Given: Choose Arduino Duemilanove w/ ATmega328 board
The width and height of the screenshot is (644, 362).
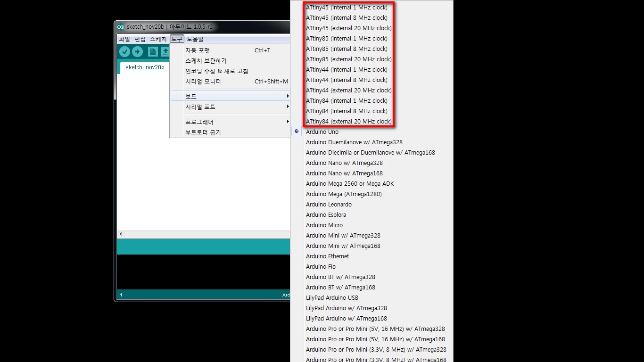Looking at the screenshot, I should [x=372, y=142].
